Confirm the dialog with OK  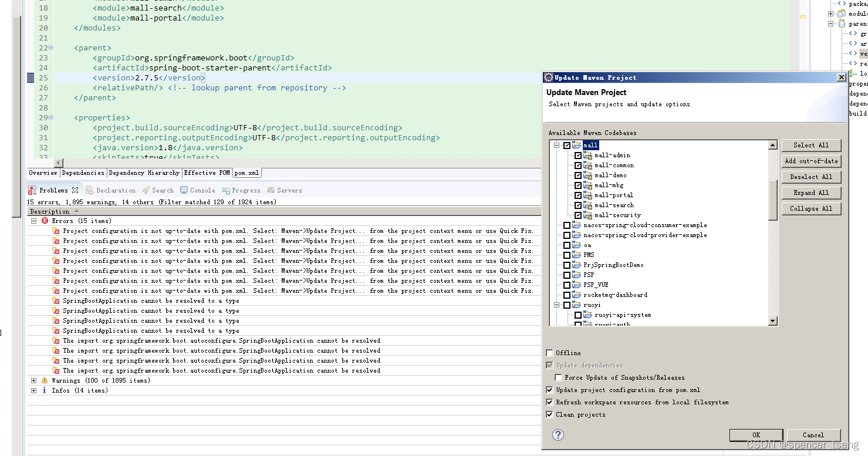point(755,435)
